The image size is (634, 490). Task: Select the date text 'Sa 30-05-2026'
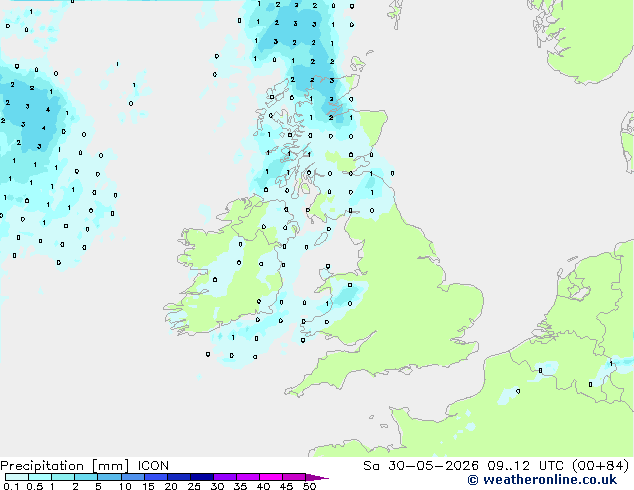421,466
